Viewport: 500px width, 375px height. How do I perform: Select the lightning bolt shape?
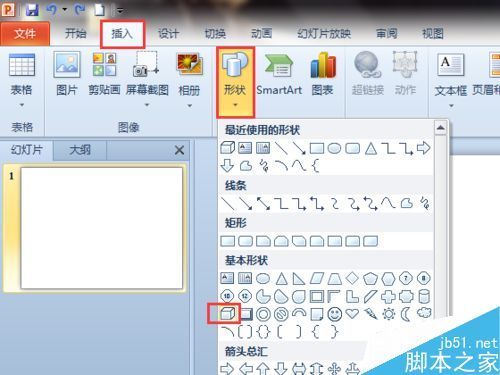(x=371, y=314)
